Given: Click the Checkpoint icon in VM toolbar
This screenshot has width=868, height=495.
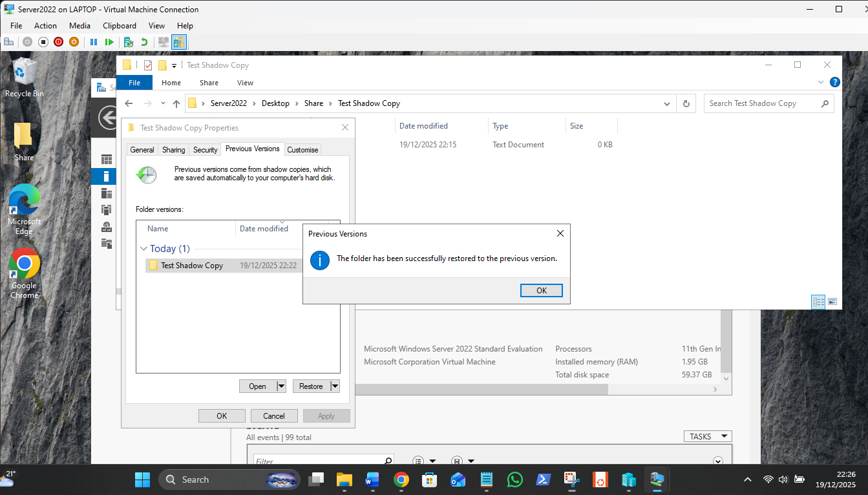Looking at the screenshot, I should 129,42.
